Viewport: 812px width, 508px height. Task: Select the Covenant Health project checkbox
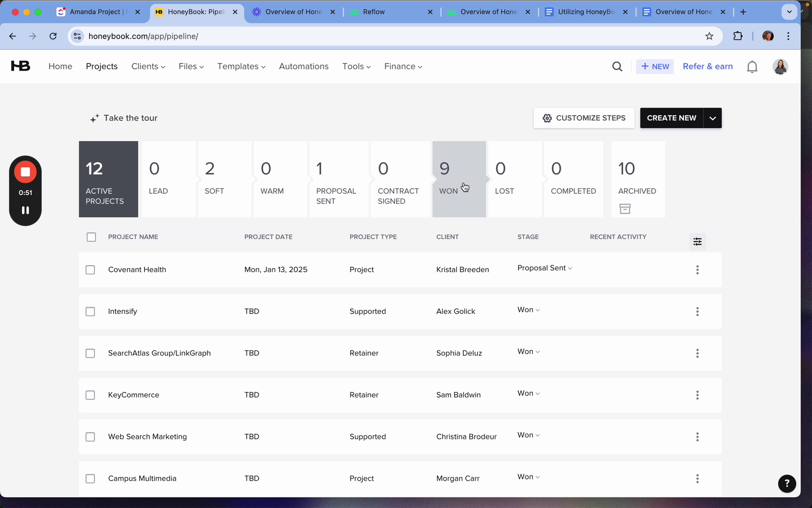[90, 270]
